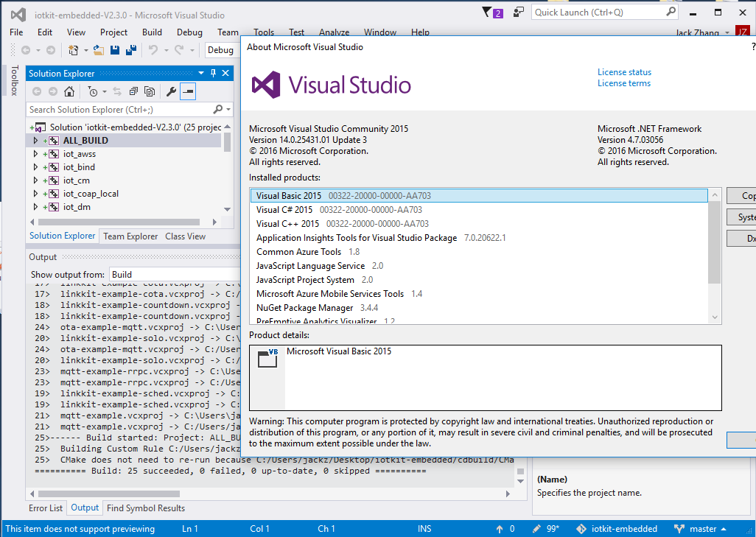Switch to the Team Explorer tab

pos(130,236)
